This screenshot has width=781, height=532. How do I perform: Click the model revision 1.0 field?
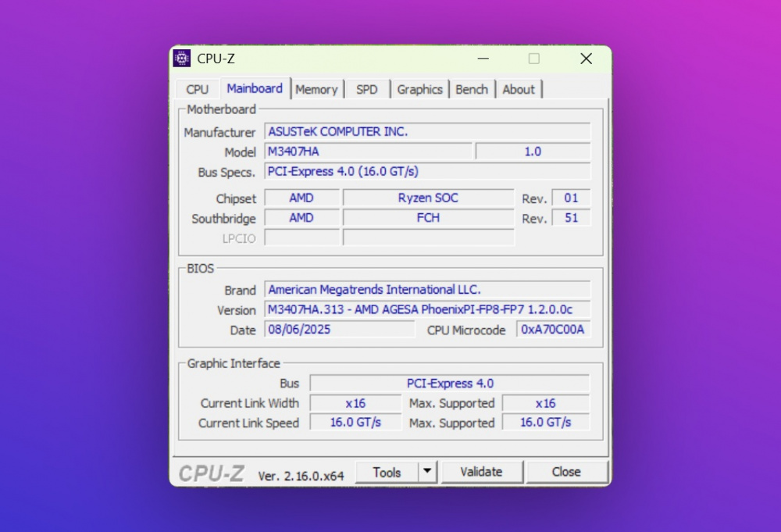533,152
